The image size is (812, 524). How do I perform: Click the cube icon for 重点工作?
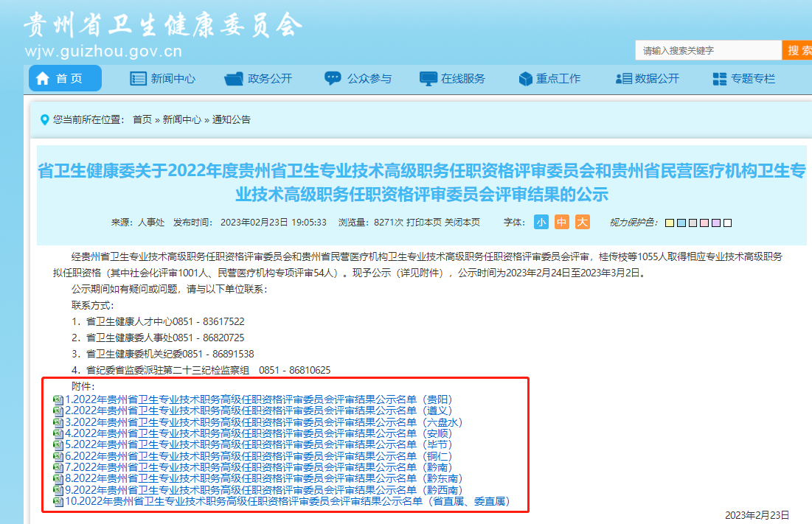pos(525,78)
